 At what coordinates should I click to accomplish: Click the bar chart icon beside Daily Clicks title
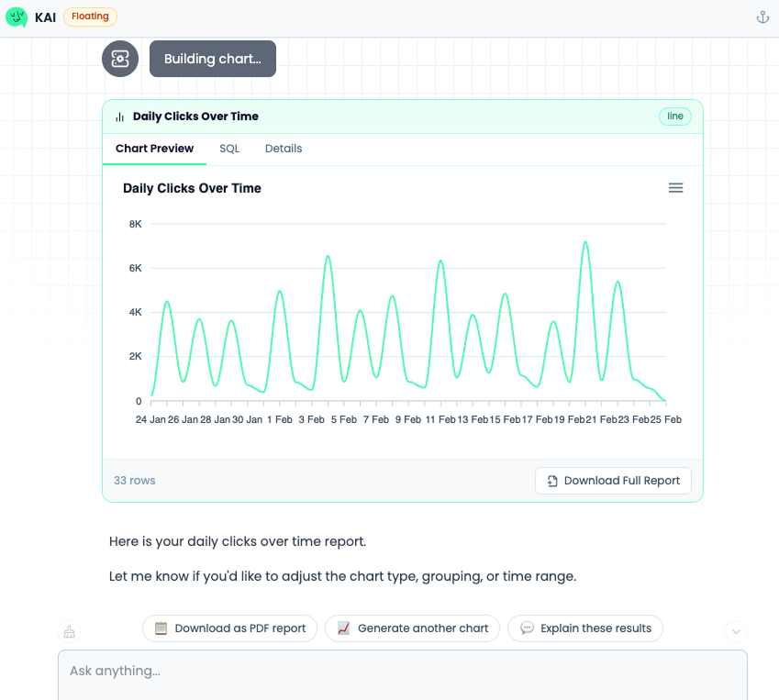tap(118, 117)
